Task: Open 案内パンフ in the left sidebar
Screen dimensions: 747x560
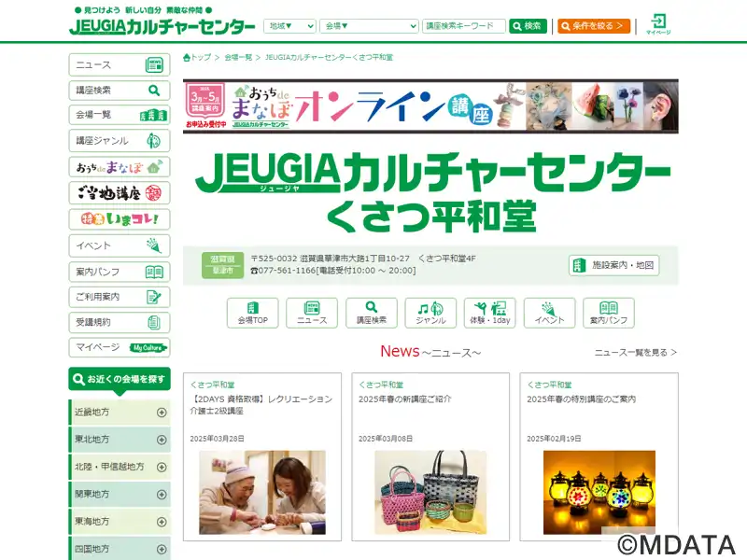Action: (120, 272)
